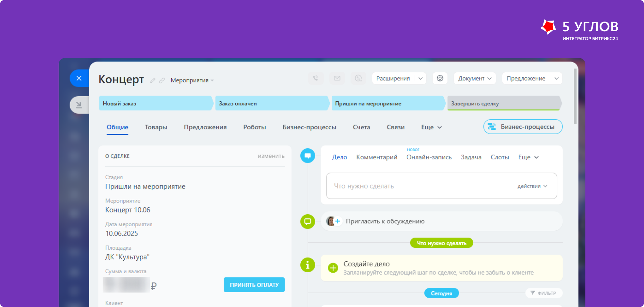
Task: Open действия dropdown in input
Action: pos(532,186)
